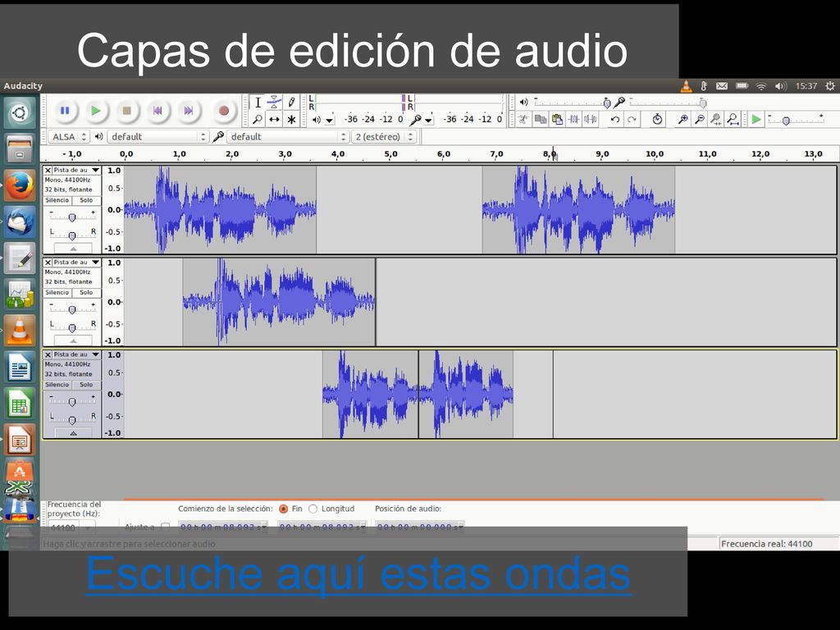The height and width of the screenshot is (630, 840).
Task: Mute third track with Silencio button
Action: 57,385
